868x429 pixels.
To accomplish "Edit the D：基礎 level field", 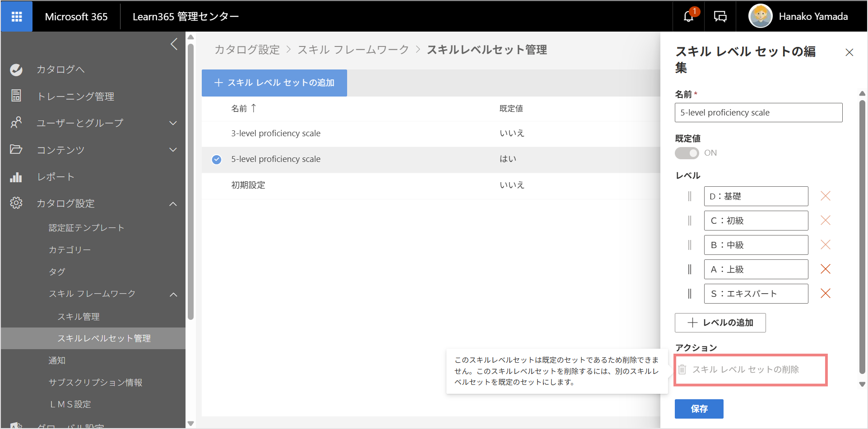I will coord(756,196).
